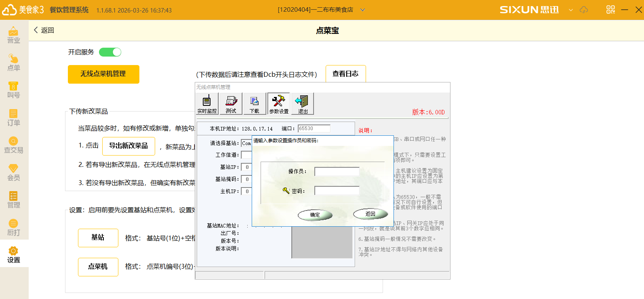Switch to 厨打 kitchen print menu
The height and width of the screenshot is (299, 644).
click(14, 227)
